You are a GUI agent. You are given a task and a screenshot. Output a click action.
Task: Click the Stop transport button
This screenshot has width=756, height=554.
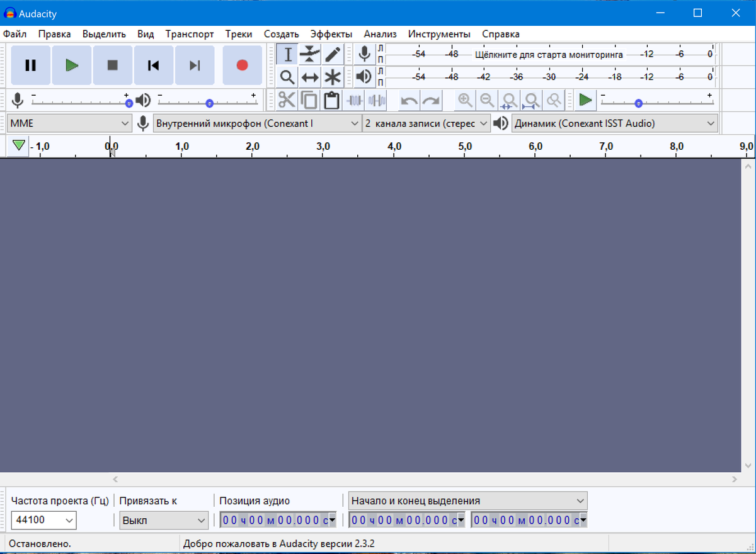coord(113,65)
